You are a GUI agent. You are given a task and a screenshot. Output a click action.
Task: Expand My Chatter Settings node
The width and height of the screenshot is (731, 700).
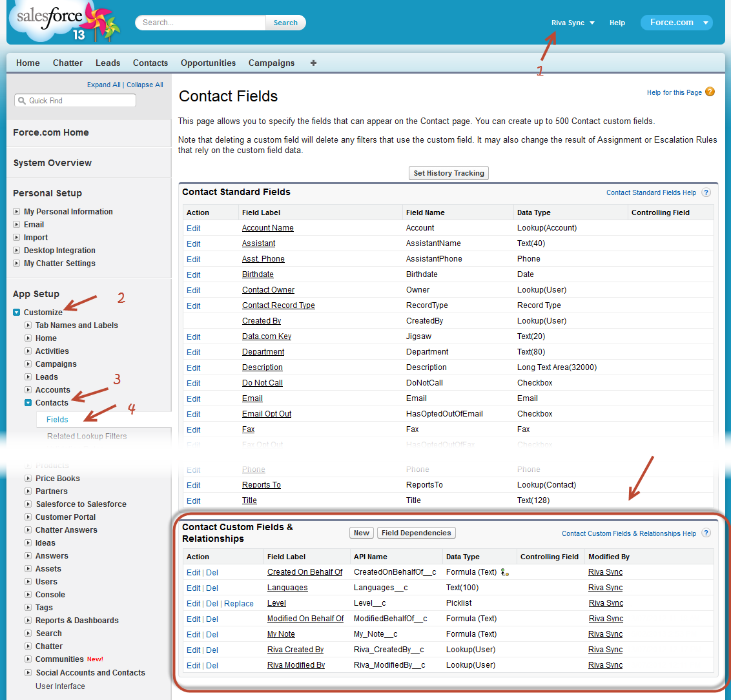(x=17, y=263)
